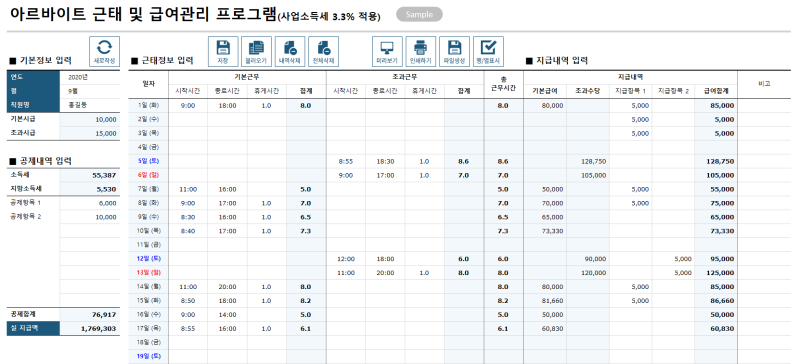The width and height of the screenshot is (800, 364).
Task: Click the 기본시급 value 10,000
Action: point(90,119)
